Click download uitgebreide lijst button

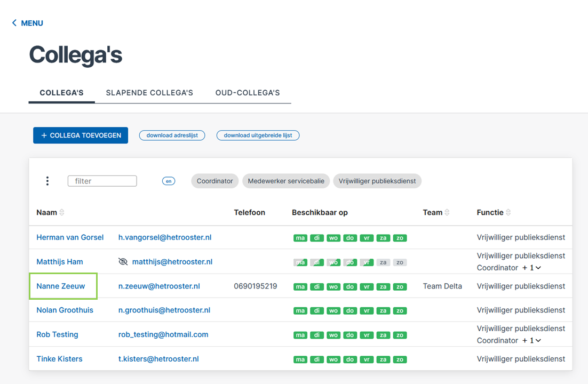[258, 135]
